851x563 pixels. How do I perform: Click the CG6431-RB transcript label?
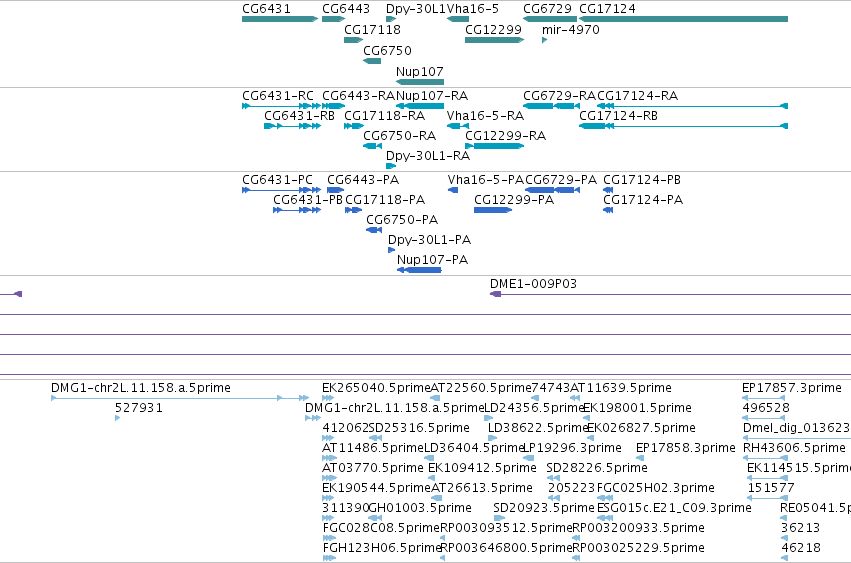point(299,116)
